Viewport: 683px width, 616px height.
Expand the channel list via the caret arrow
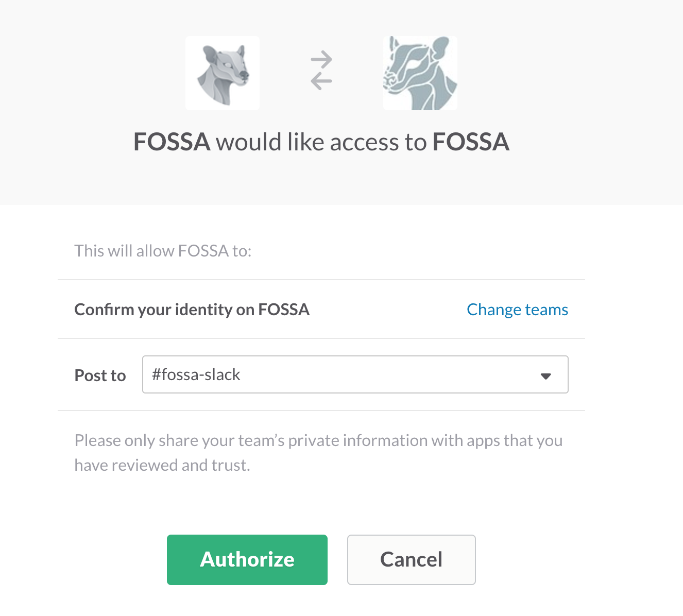tap(546, 376)
